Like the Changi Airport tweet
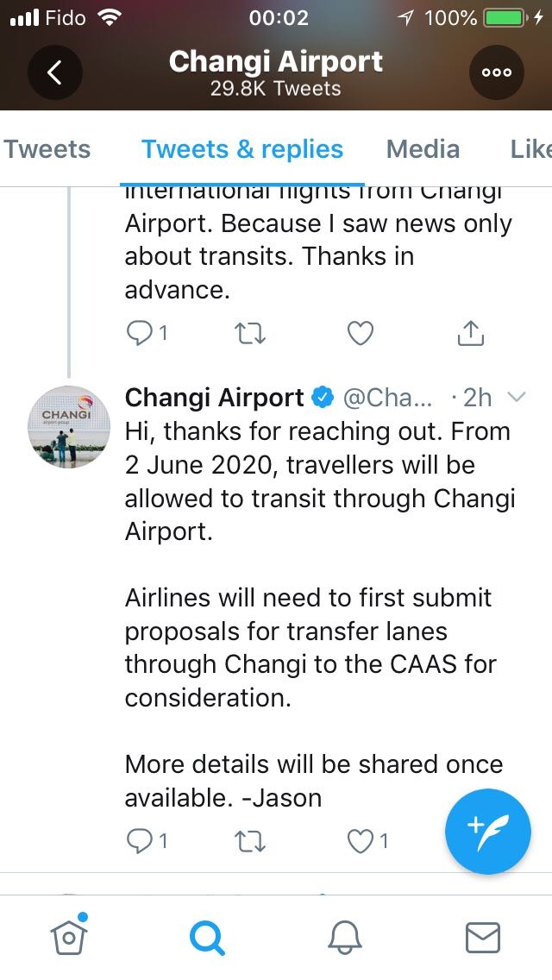 [x=360, y=840]
